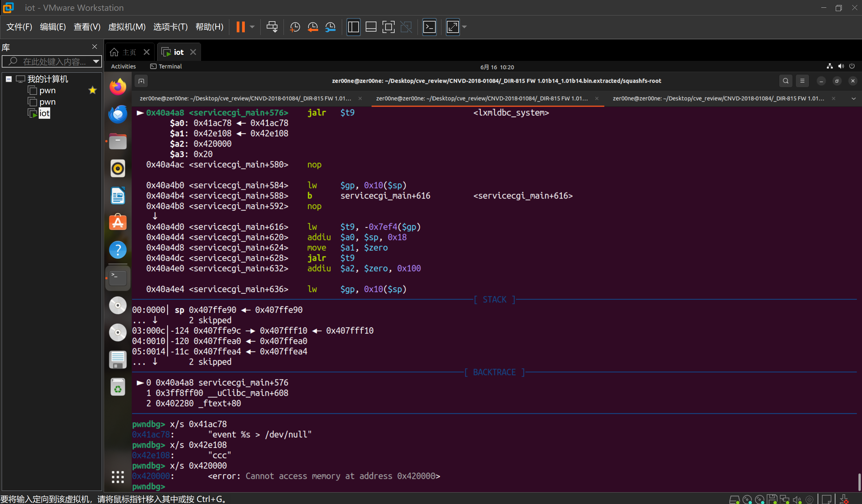This screenshot has height=504, width=862.
Task: Open a new terminal tab
Action: click(141, 81)
